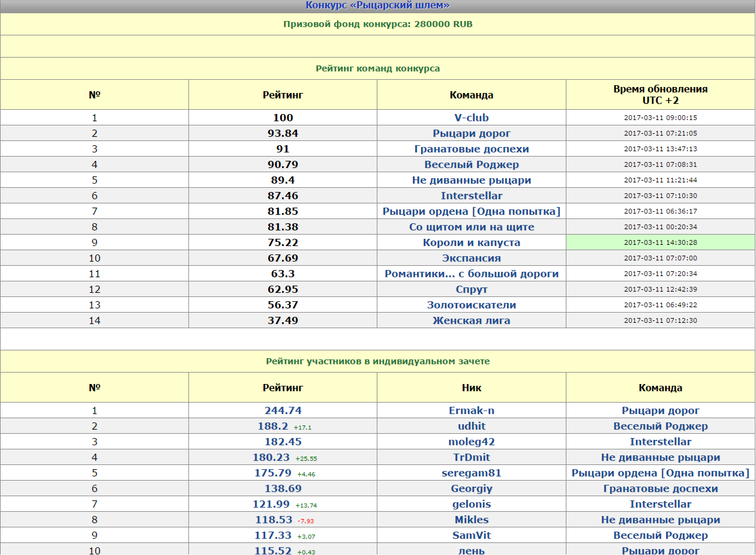This screenshot has height=555, width=756.
Task: Click the лень nickname
Action: [x=472, y=551]
